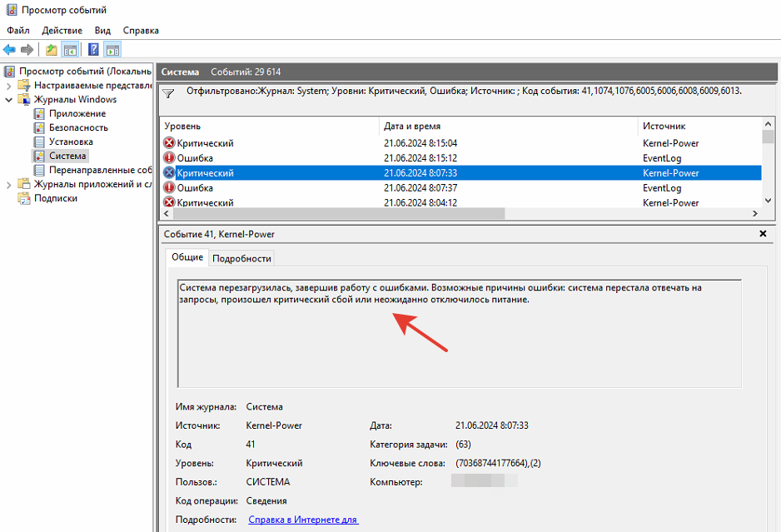
Task: Close the event details preview pane
Action: click(x=763, y=234)
